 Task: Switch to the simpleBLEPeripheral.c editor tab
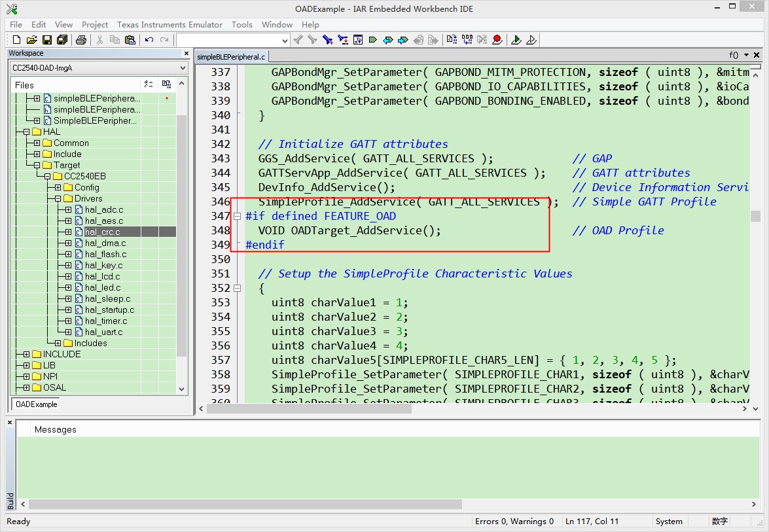point(232,57)
